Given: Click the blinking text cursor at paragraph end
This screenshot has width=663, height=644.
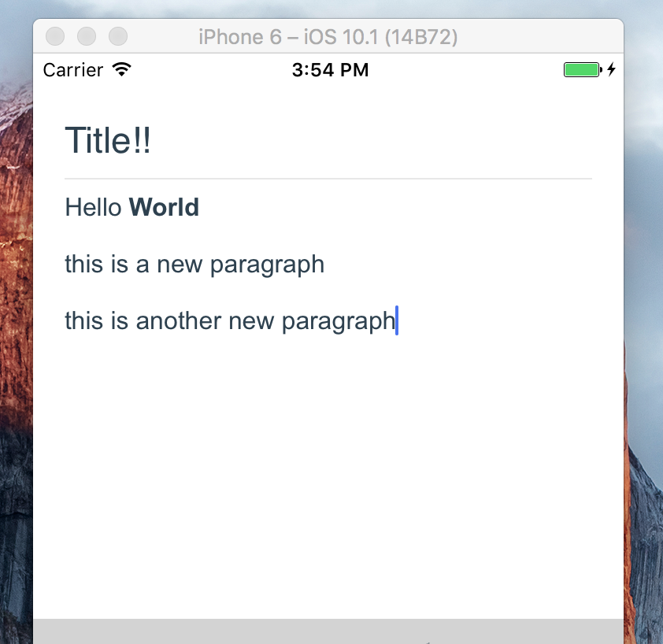Looking at the screenshot, I should tap(398, 320).
